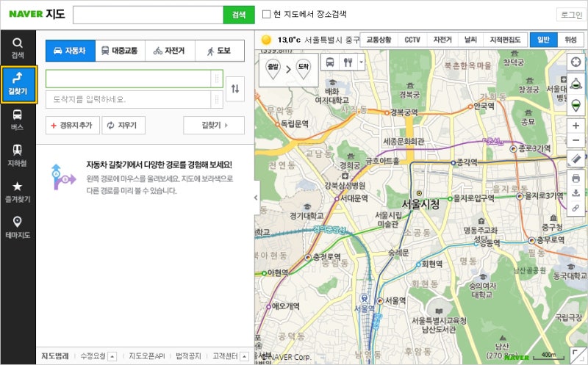Toggle 교통상황 traffic layer

[x=379, y=40]
